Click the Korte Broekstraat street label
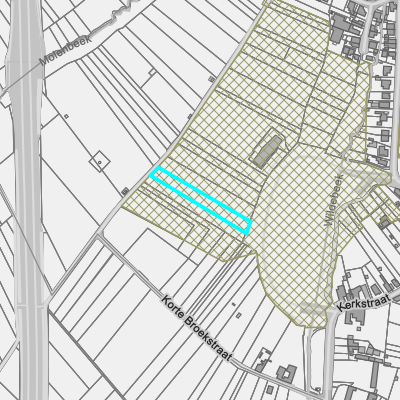400x400 pixels. pos(196,328)
